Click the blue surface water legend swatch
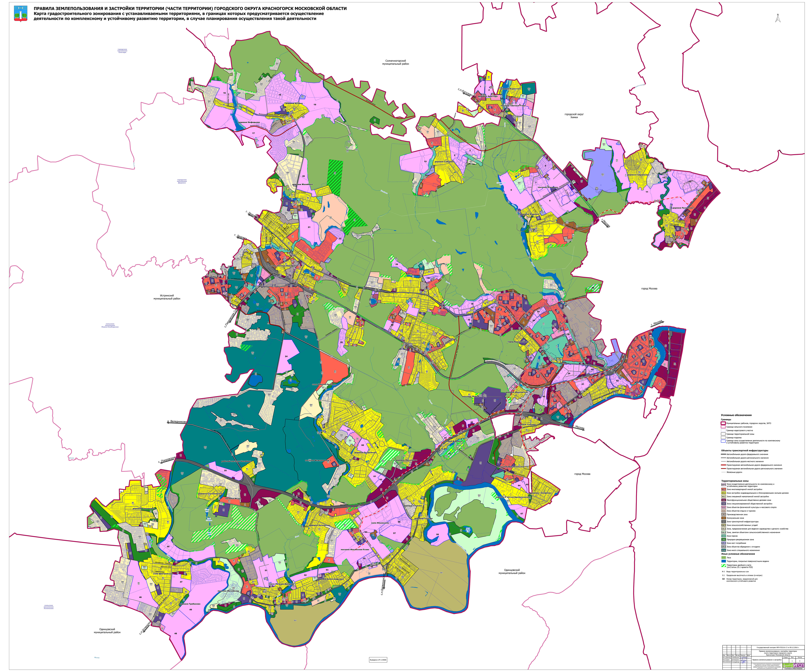The image size is (807, 672). [724, 561]
